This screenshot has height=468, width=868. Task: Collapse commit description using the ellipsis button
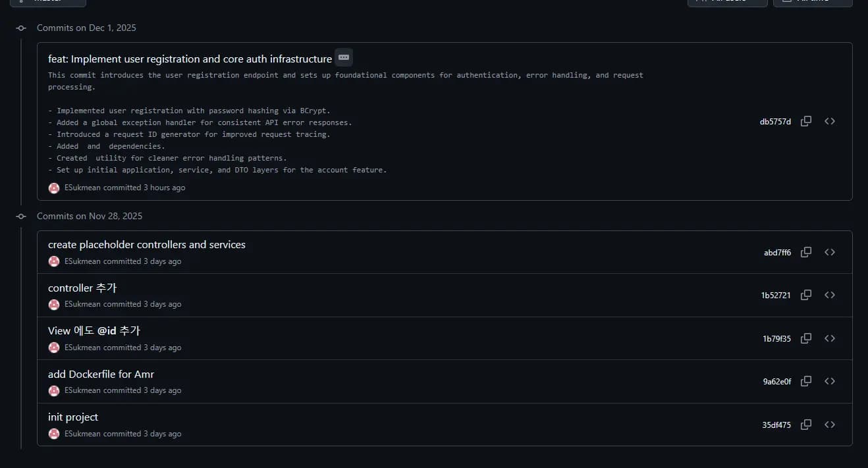click(x=344, y=58)
